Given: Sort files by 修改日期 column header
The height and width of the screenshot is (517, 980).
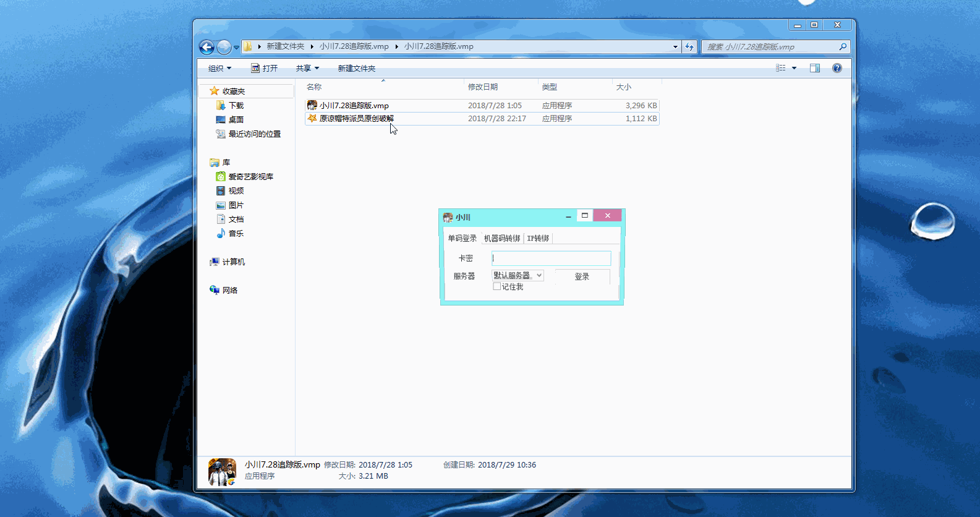Looking at the screenshot, I should [x=483, y=87].
